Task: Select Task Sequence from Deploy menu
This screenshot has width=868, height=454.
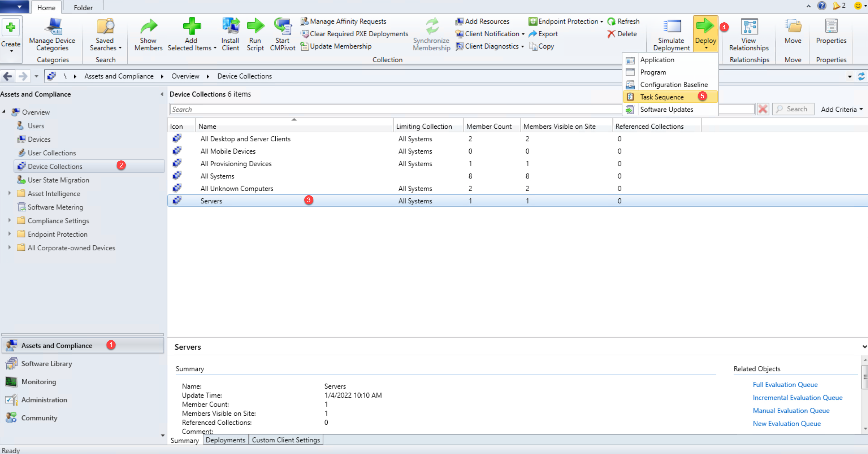Action: pyautogui.click(x=661, y=97)
